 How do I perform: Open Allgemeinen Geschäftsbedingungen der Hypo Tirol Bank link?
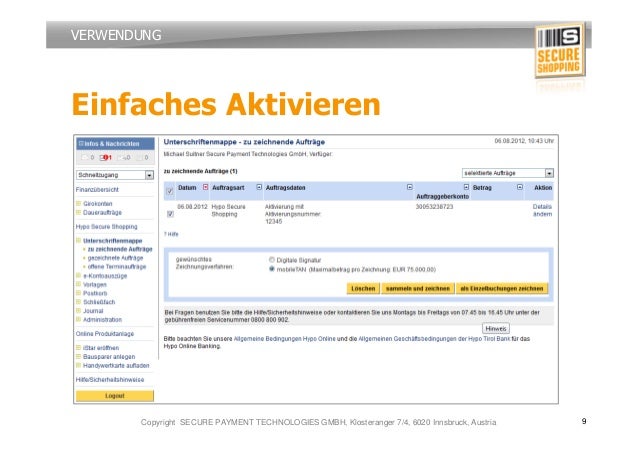tap(434, 339)
